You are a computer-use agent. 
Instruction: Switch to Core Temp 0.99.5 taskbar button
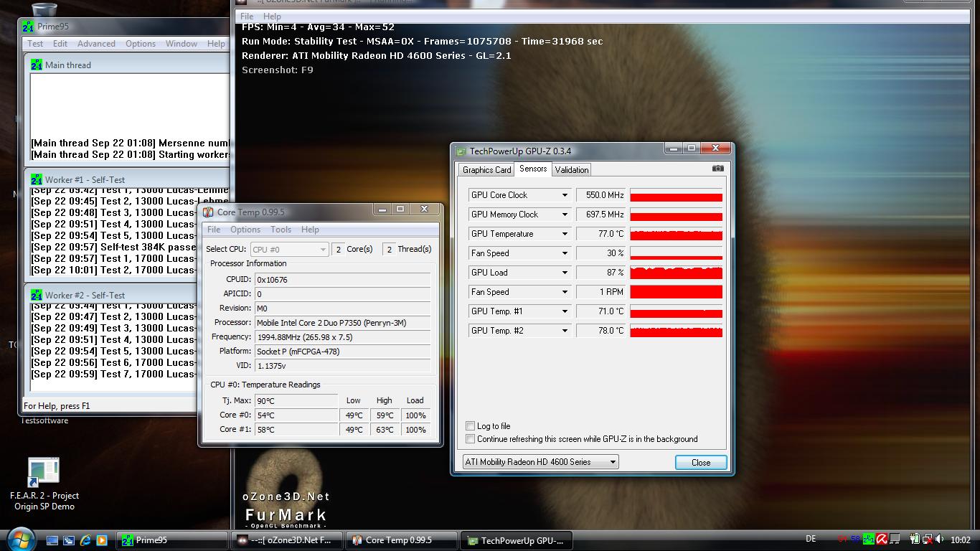coord(401,540)
